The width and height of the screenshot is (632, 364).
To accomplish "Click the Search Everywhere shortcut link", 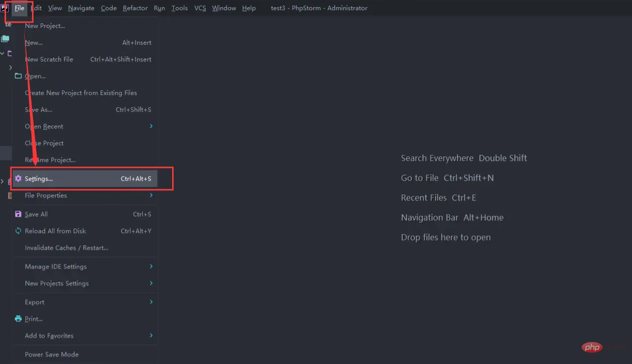I will [x=437, y=158].
